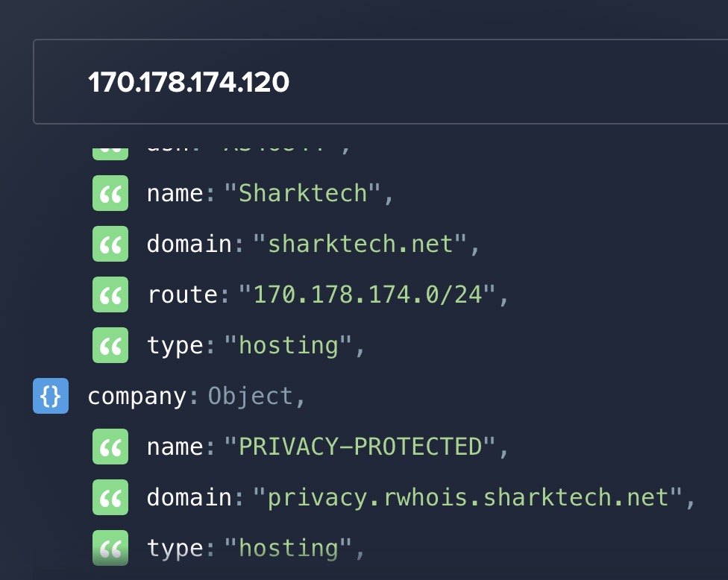This screenshot has width=728, height=580.
Task: Click the "Object" type label after company
Action: [251, 397]
